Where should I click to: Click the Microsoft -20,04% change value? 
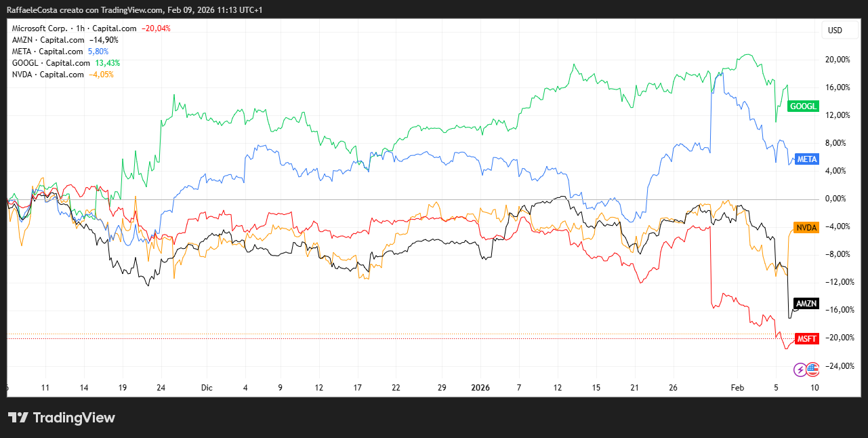(156, 28)
